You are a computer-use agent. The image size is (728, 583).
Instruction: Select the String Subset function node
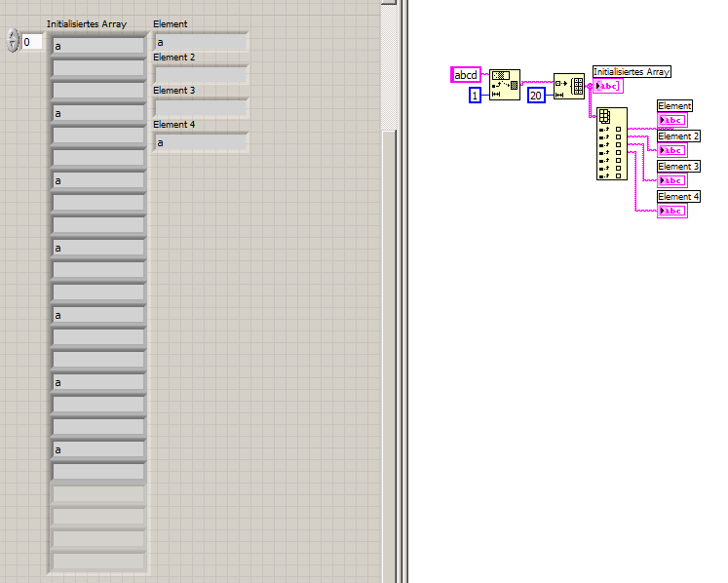pyautogui.click(x=505, y=85)
